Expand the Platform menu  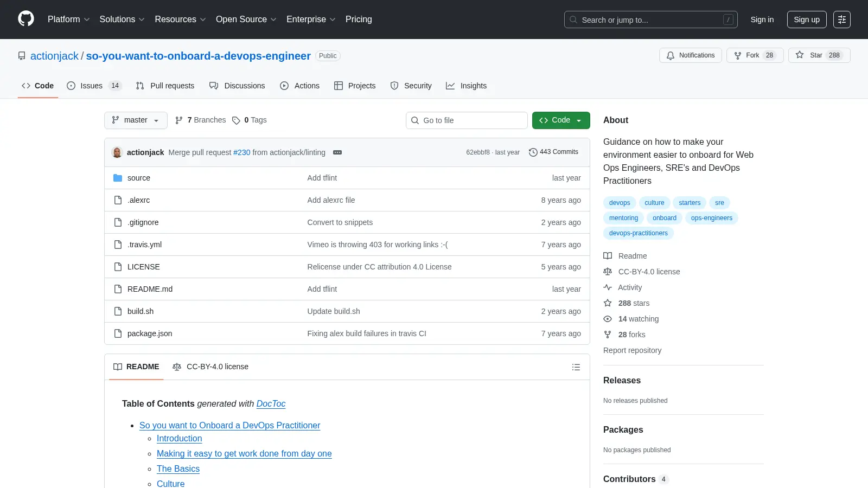click(x=68, y=20)
